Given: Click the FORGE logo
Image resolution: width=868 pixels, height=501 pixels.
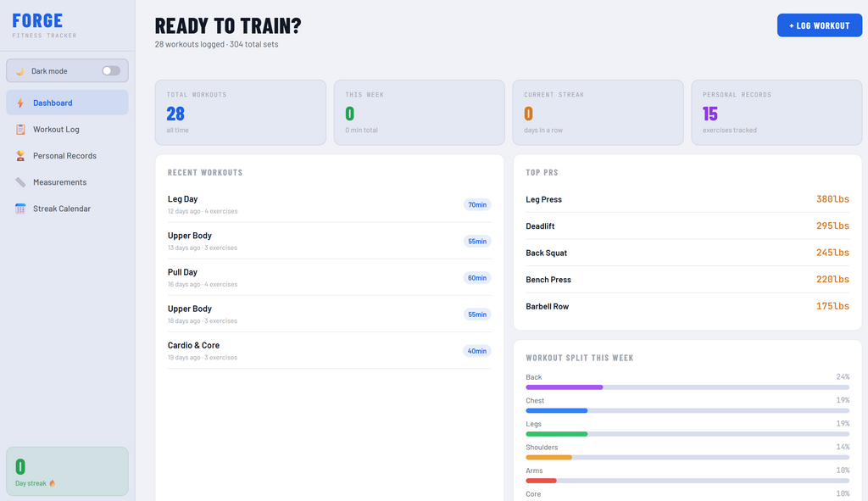Looking at the screenshot, I should click(37, 21).
